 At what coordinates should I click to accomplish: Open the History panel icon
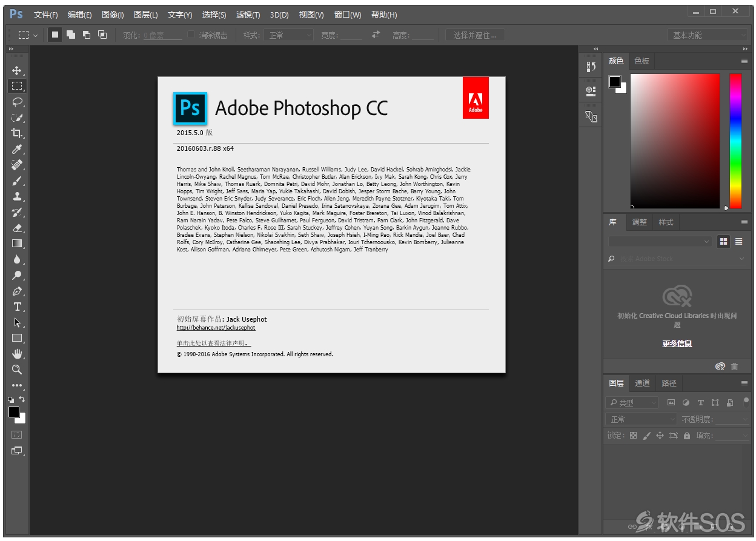[591, 67]
